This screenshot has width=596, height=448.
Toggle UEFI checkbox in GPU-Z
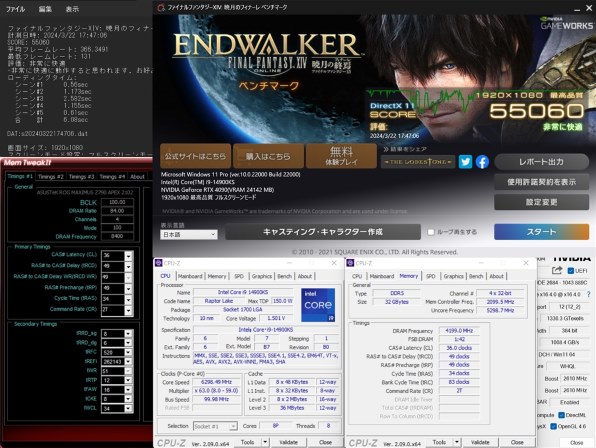point(571,271)
